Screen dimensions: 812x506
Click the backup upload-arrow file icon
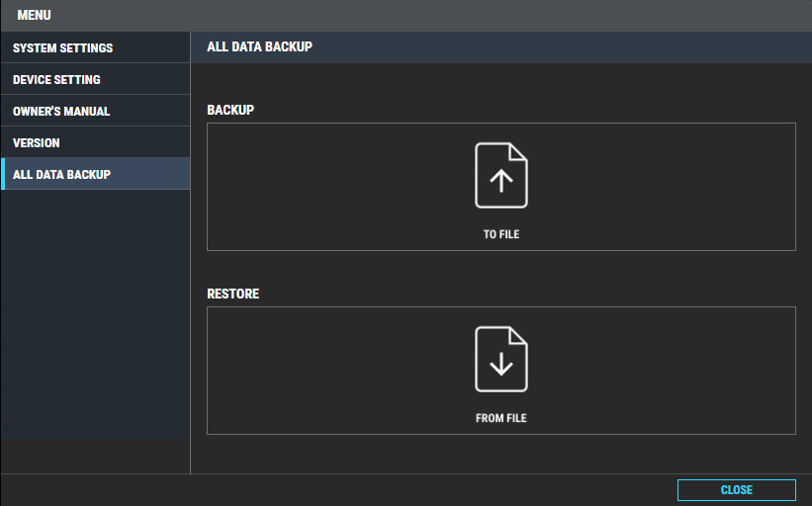coord(501,175)
